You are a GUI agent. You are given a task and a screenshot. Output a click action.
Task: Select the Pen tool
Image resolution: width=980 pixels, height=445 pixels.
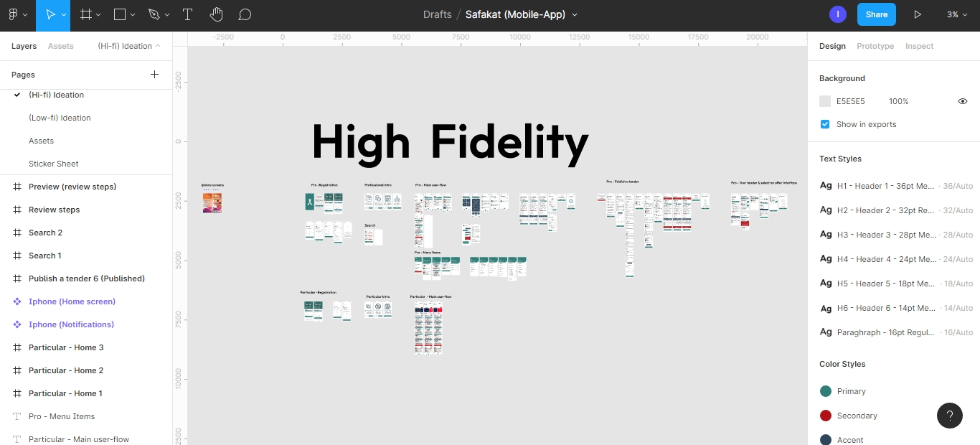point(154,14)
